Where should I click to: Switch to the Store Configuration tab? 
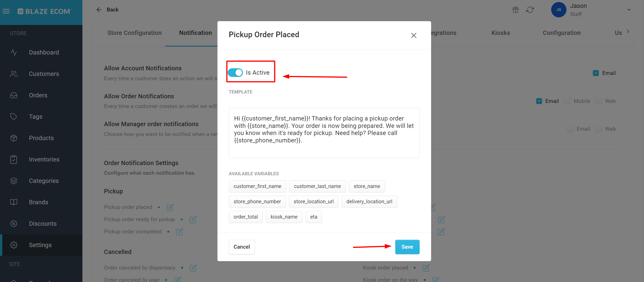click(134, 33)
